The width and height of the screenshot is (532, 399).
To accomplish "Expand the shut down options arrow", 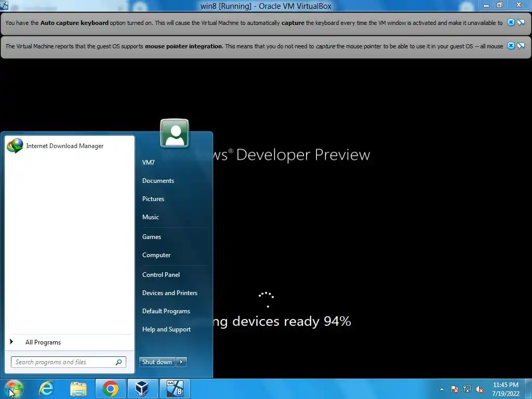I will 181,362.
